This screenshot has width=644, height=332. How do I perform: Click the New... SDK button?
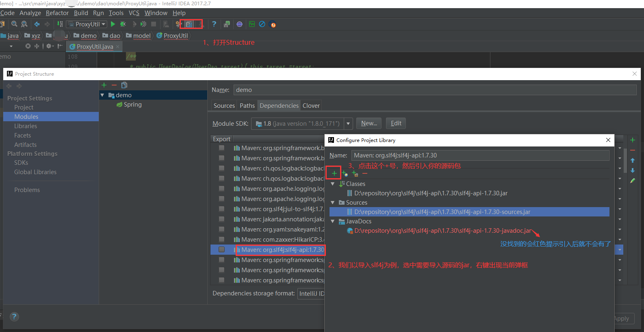(x=369, y=123)
